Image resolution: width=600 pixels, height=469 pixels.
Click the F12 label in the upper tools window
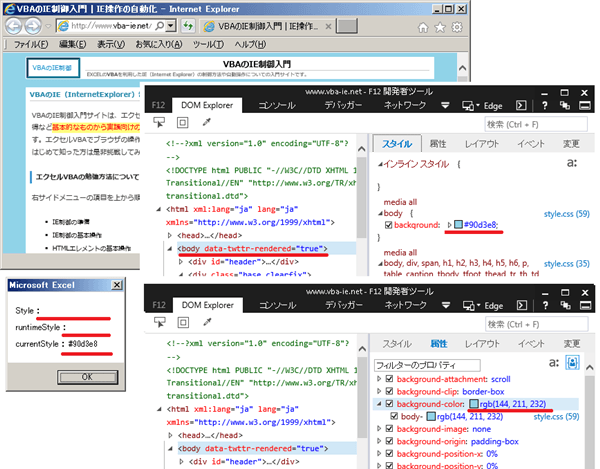coord(158,105)
